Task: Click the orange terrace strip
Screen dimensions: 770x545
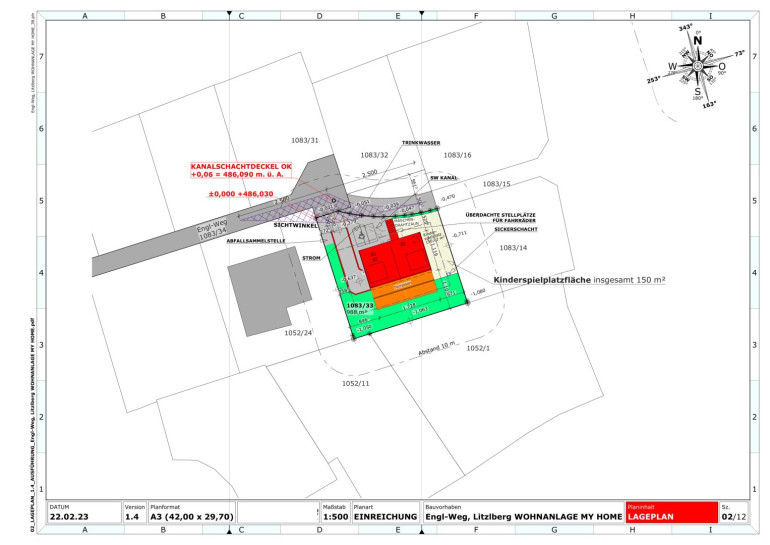Action: 400,289
